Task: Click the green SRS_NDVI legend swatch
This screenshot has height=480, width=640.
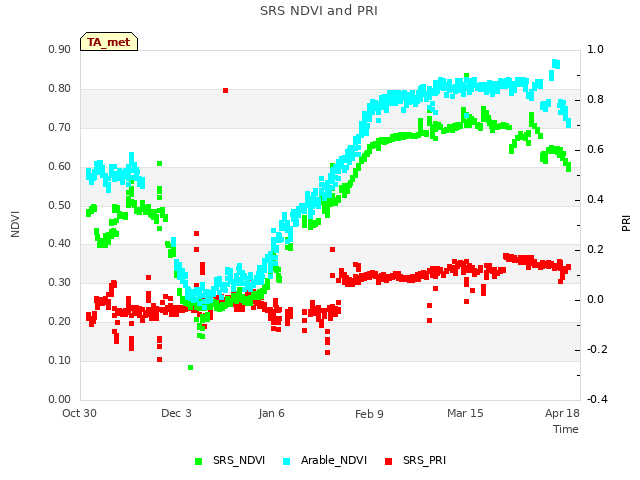Action: 199,461
